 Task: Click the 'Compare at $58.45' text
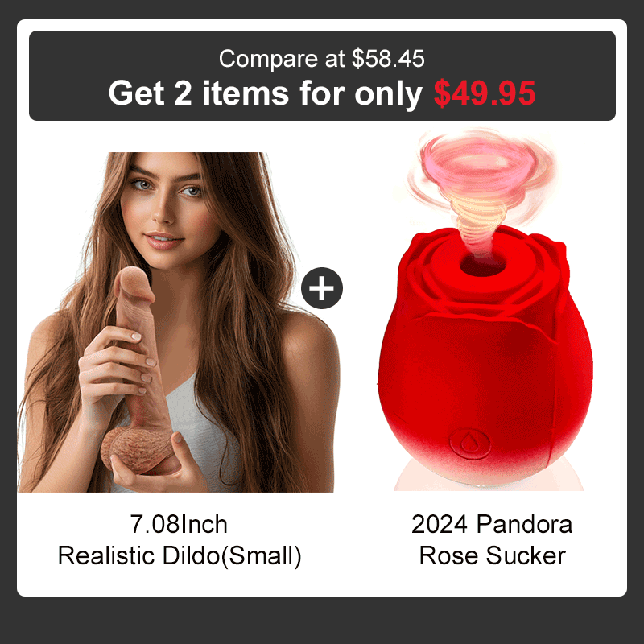tap(321, 58)
